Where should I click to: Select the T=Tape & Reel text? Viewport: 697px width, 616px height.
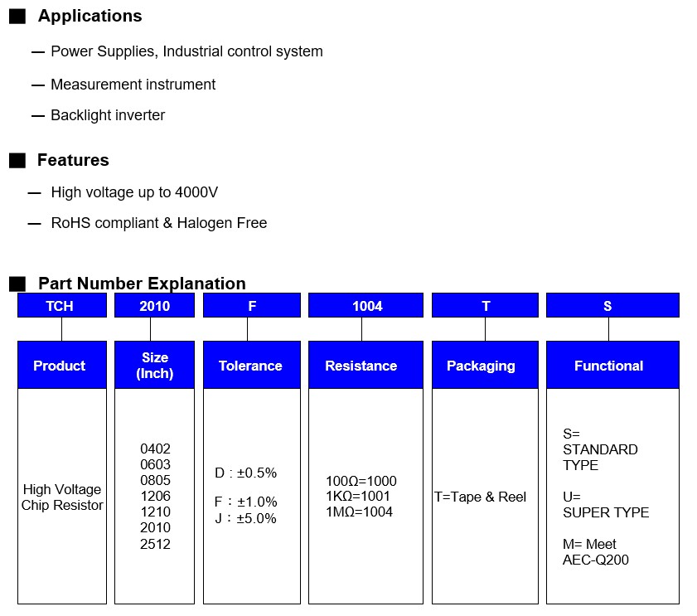pos(481,497)
